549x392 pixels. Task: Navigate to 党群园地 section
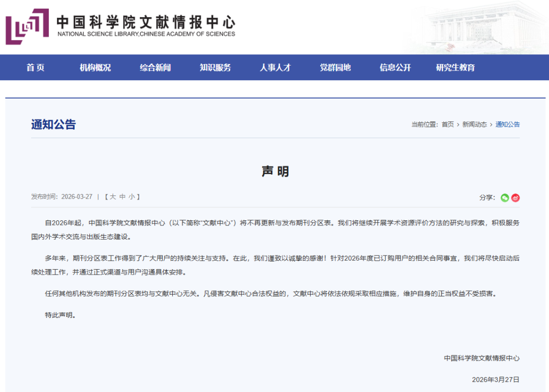click(x=335, y=68)
